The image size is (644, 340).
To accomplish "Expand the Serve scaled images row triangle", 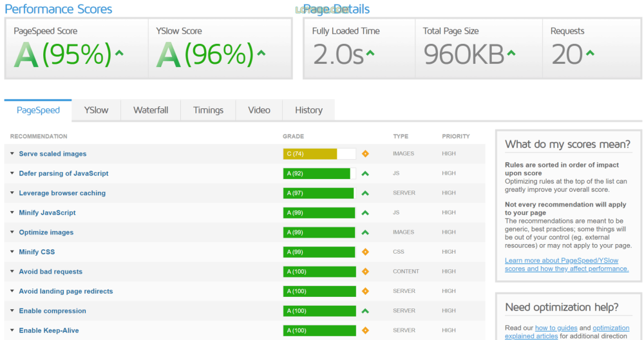I will coord(12,153).
